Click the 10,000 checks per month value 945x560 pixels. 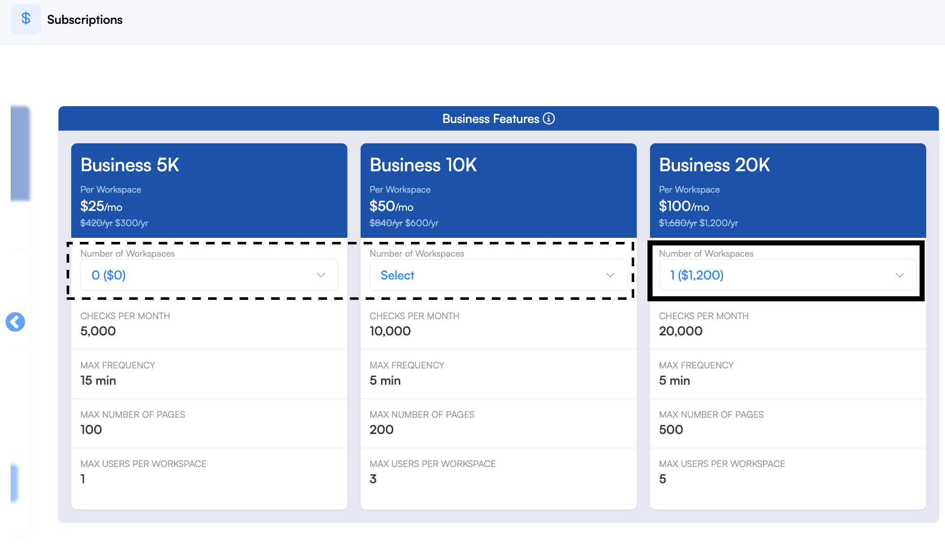[390, 331]
